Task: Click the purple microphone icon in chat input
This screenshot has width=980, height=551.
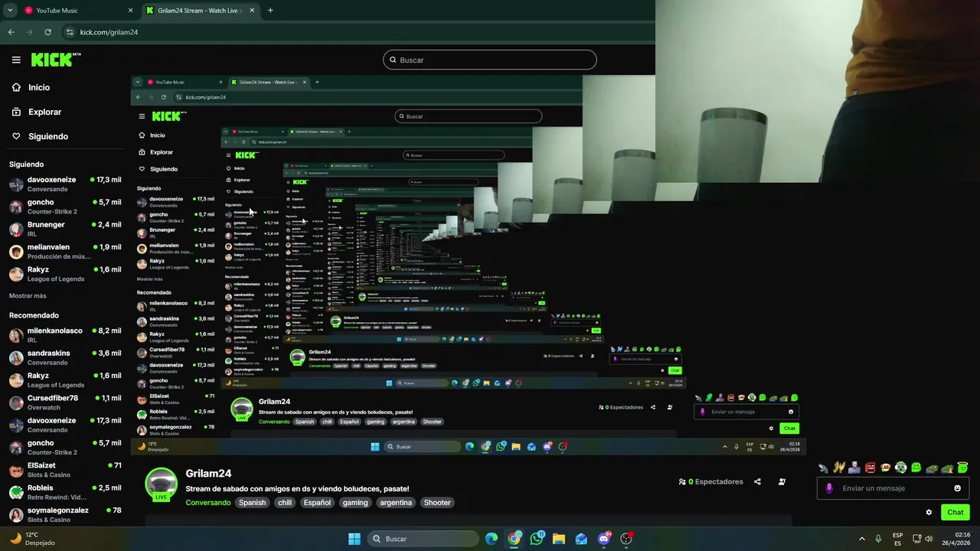Action: coord(829,488)
